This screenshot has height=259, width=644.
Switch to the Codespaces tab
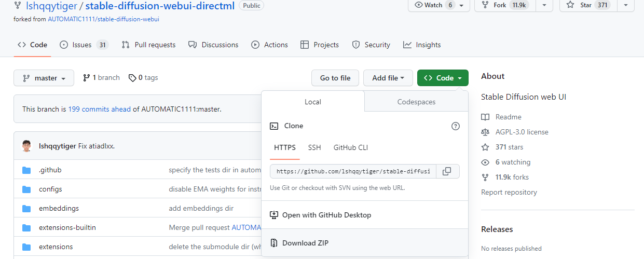point(416,102)
